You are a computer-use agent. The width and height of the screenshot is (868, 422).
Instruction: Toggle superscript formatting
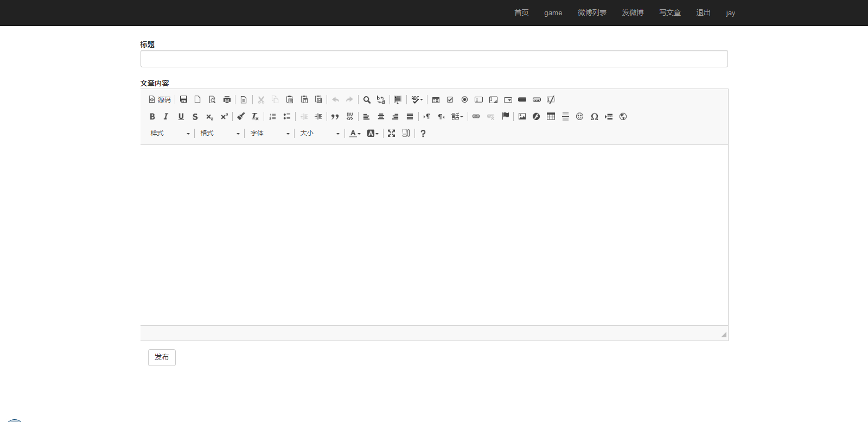[224, 117]
